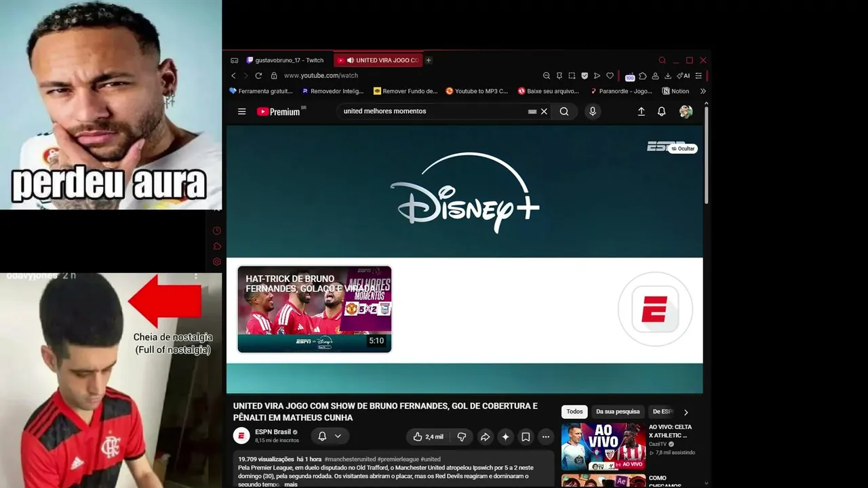This screenshot has width=868, height=488.
Task: Go forward to the next page
Action: coord(245,76)
